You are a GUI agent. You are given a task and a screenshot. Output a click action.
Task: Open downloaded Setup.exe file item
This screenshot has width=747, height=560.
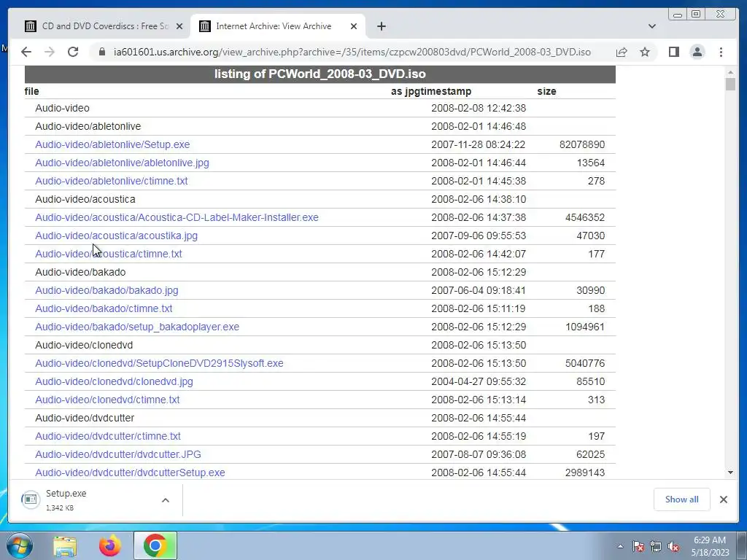(86, 500)
